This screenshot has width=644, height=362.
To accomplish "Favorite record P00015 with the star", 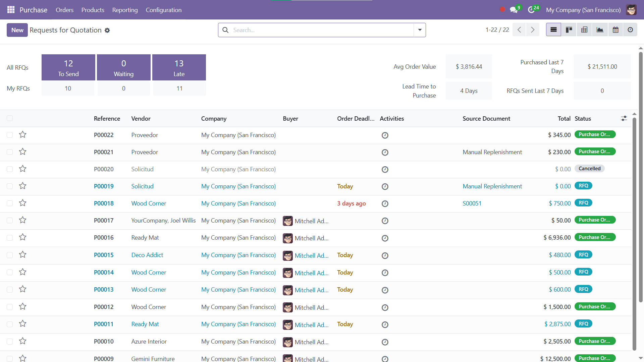I will click(x=22, y=254).
